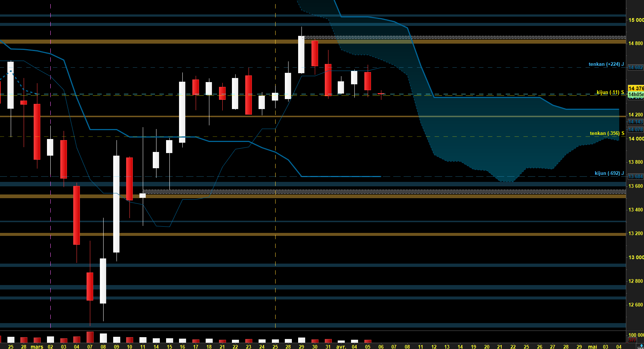Viewport: 644px width, 349px height.
Task: Click the 'mars' month label on time axis
Action: click(x=37, y=347)
